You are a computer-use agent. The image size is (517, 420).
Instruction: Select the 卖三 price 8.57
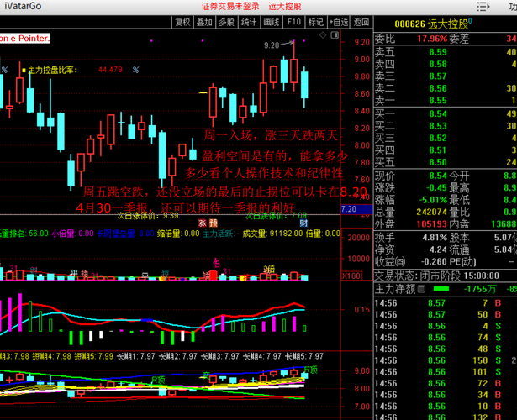pos(438,76)
